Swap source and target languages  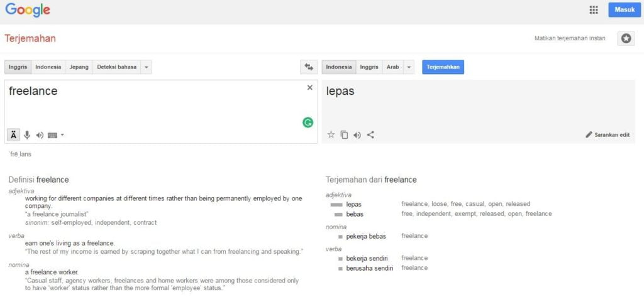(309, 67)
